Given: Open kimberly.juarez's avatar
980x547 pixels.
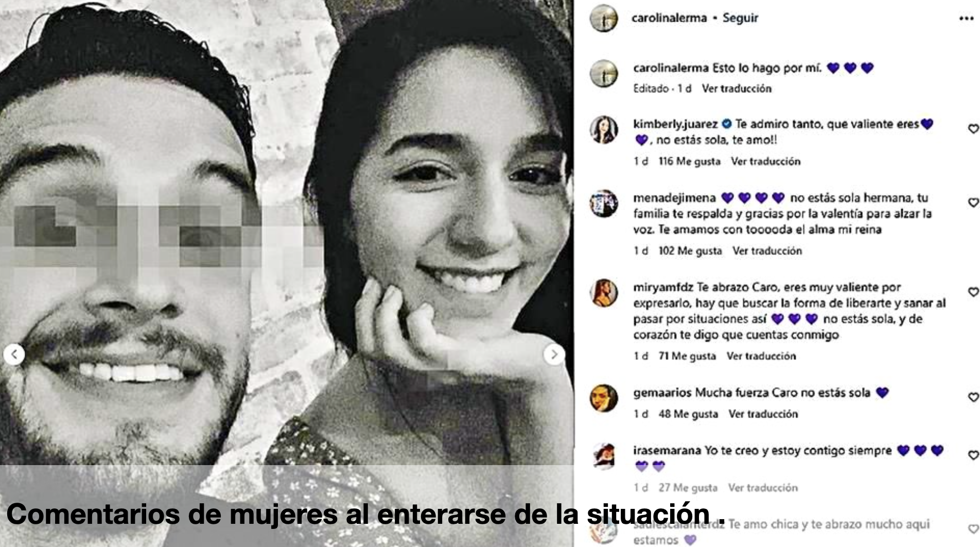Looking at the screenshot, I should pos(604,129).
